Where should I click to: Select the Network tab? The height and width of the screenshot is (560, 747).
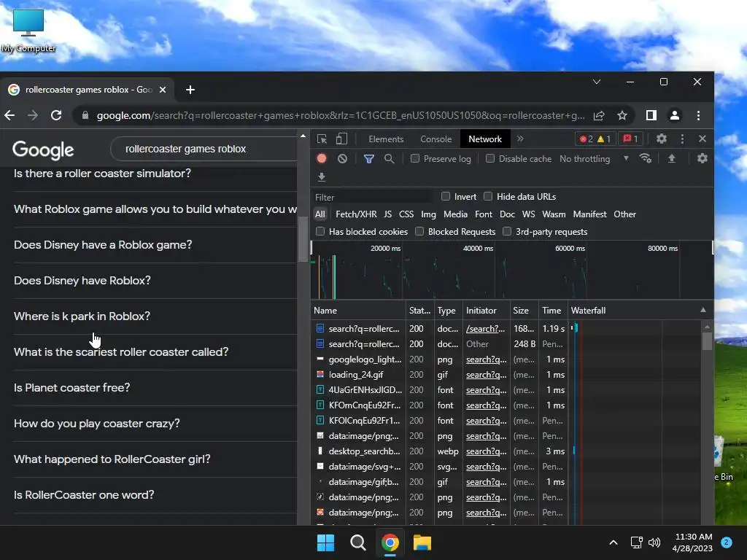485,139
